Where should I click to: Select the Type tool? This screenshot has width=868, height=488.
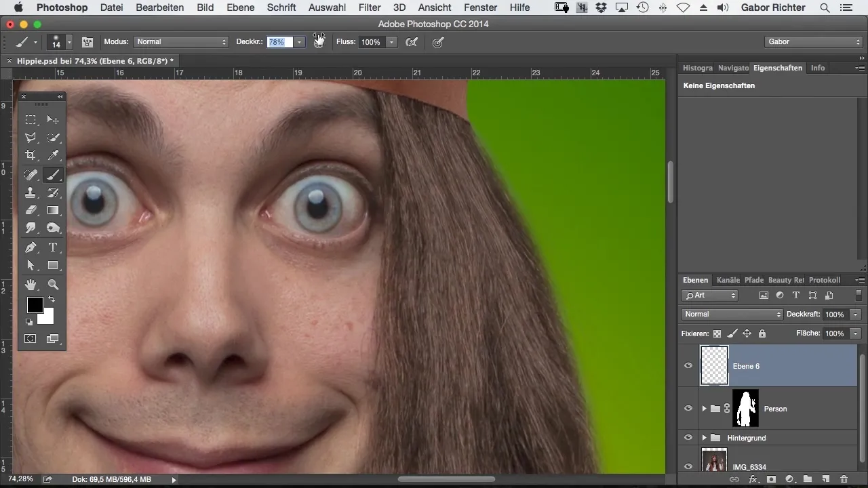(53, 247)
